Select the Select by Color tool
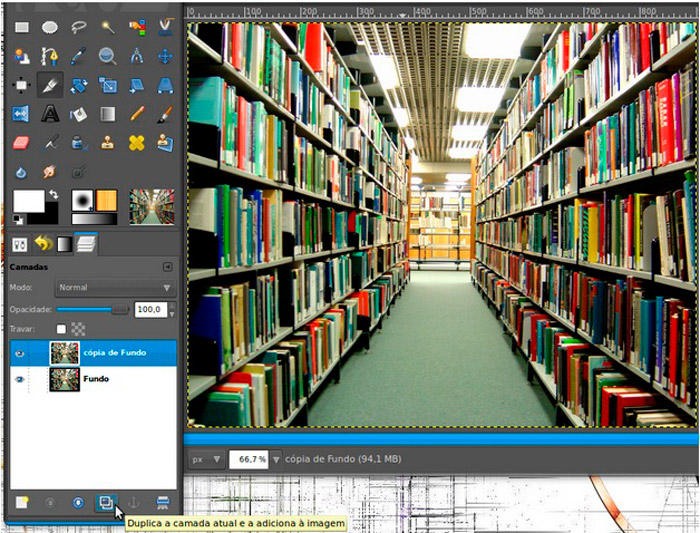The height and width of the screenshot is (533, 700). 137,28
